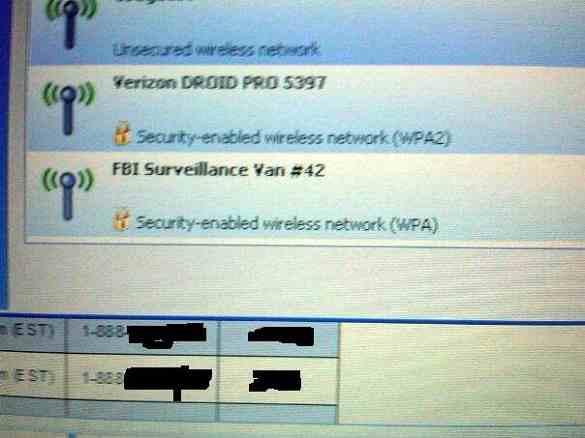The image size is (585, 438).
Task: Click the antenna icon beside FBI Surveillance Van
Action: coord(68,194)
